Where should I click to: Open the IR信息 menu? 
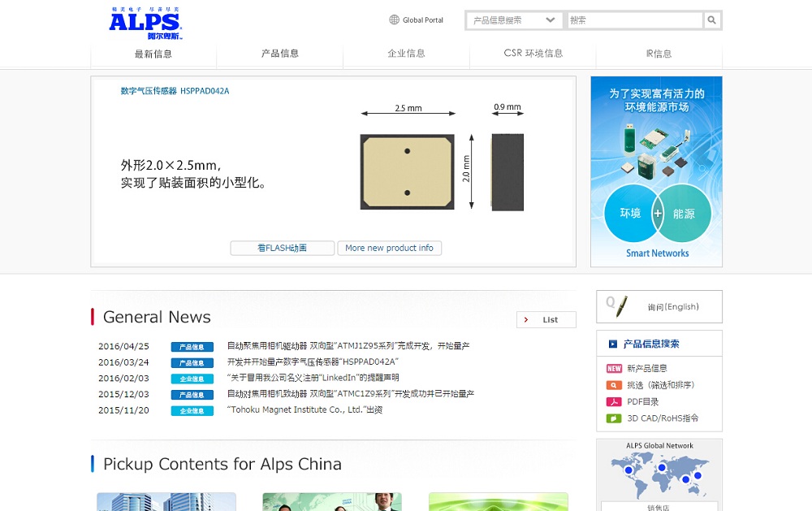tap(659, 54)
